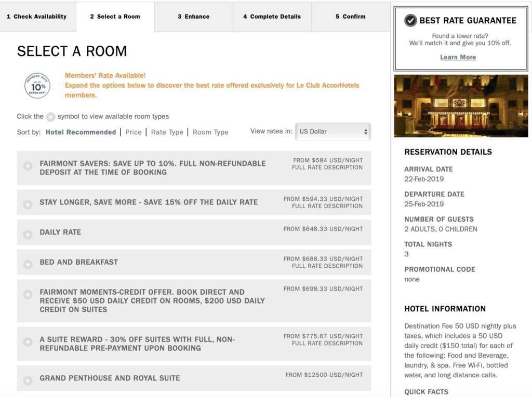532x397 pixels.
Task: Sort rooms by Room Type
Action: [210, 132]
